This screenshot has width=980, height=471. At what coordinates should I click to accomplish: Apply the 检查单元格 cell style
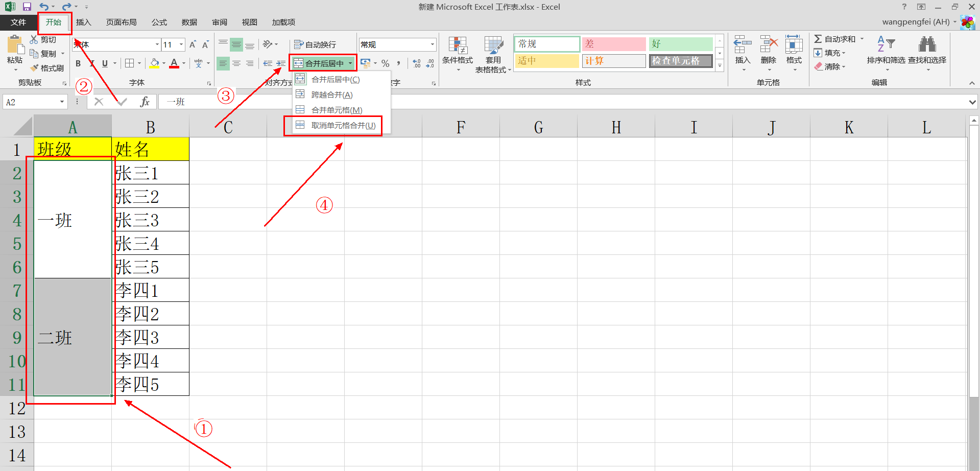pos(681,61)
